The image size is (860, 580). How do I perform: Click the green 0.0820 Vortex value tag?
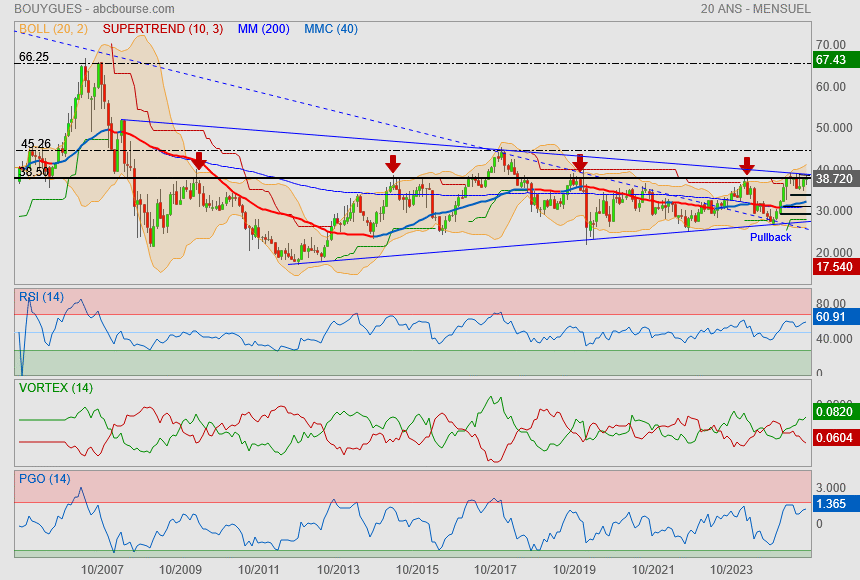point(834,411)
